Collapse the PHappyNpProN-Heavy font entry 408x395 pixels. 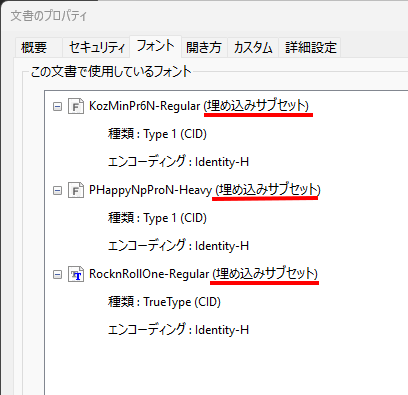pos(57,191)
